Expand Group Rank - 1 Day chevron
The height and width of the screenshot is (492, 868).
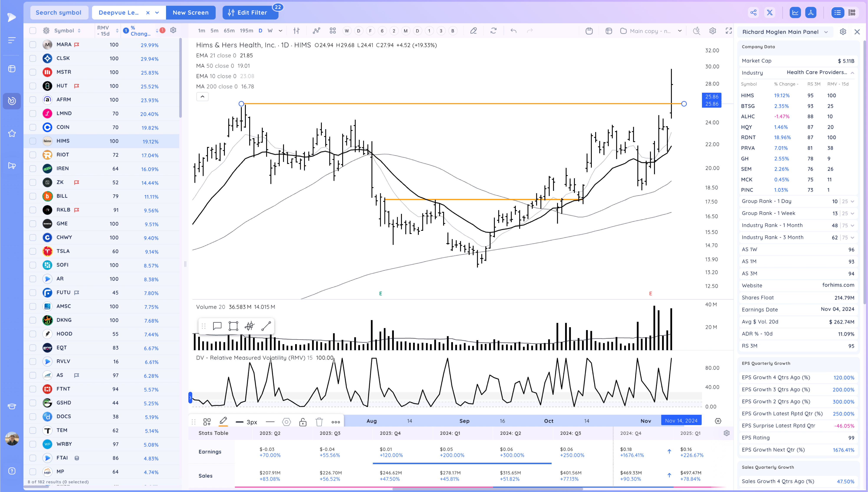(852, 201)
